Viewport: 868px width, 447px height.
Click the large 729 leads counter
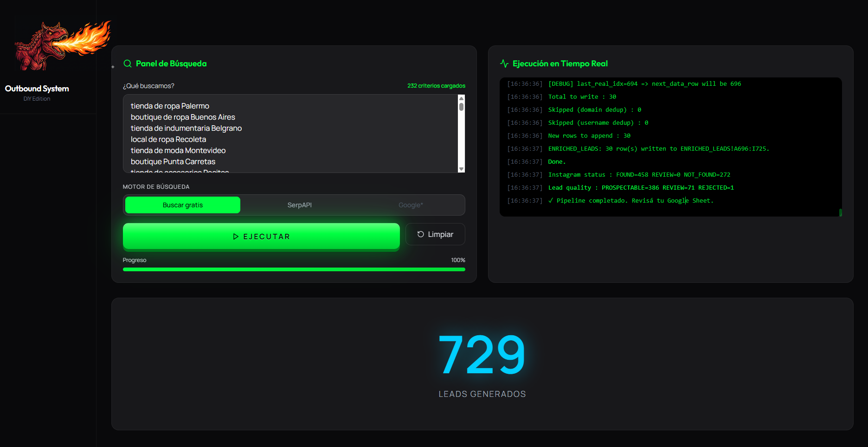[482, 355]
